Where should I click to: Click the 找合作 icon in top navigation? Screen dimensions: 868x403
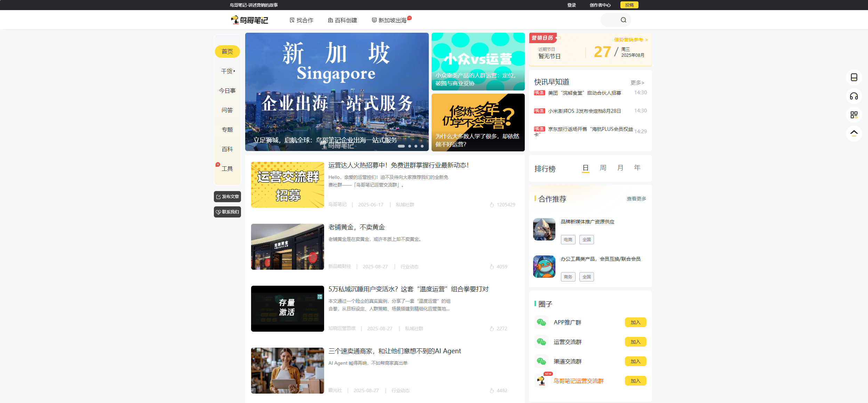click(292, 20)
